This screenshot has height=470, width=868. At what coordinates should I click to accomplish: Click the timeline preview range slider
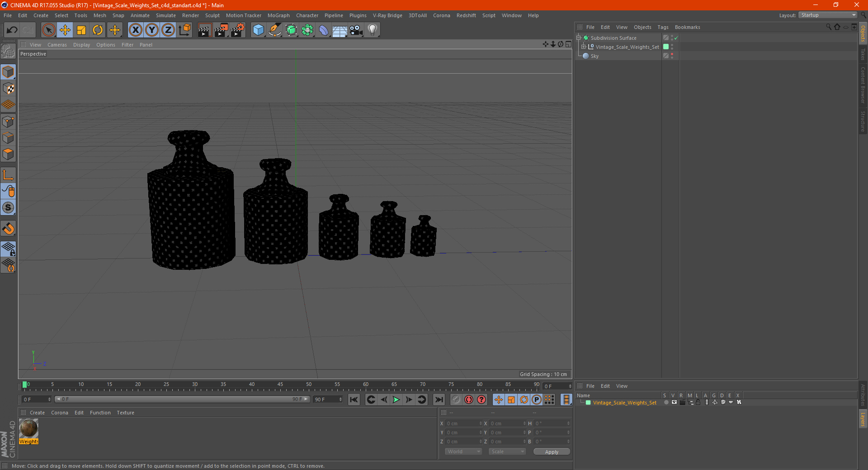pyautogui.click(x=182, y=399)
